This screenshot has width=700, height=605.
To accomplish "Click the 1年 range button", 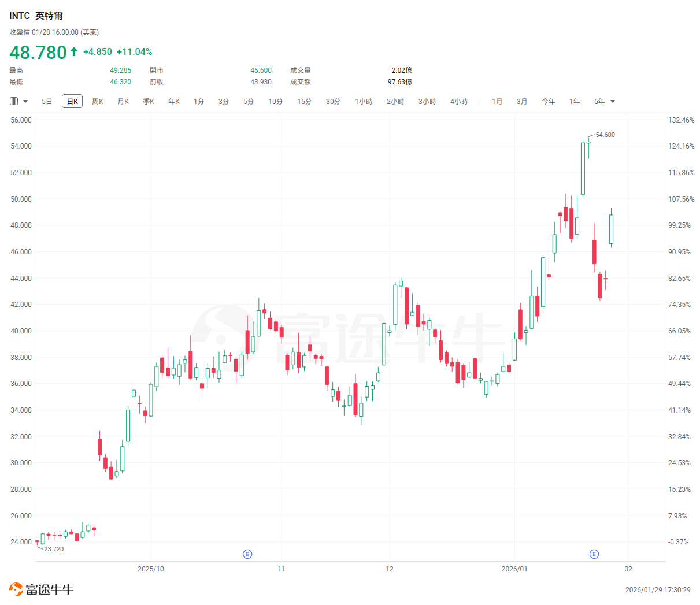I will (x=575, y=101).
